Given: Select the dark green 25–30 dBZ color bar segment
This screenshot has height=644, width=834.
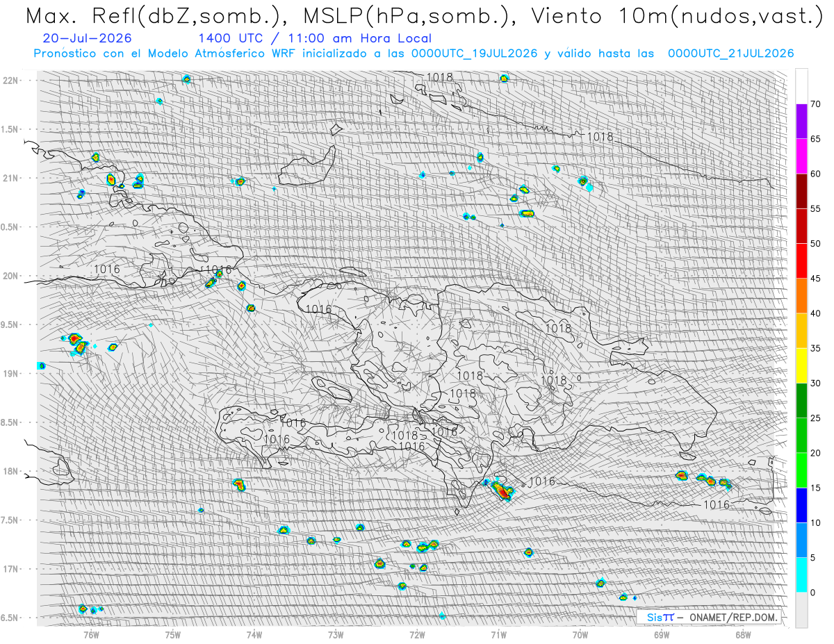Looking at the screenshot, I should (801, 400).
